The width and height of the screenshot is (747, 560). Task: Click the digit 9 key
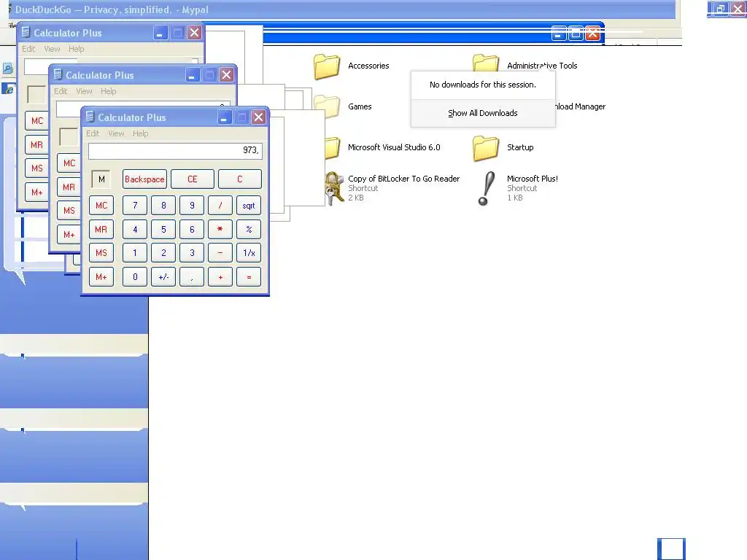[x=192, y=205]
